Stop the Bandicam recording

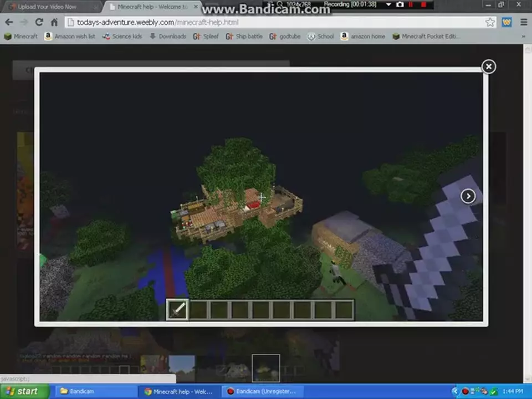click(x=423, y=4)
